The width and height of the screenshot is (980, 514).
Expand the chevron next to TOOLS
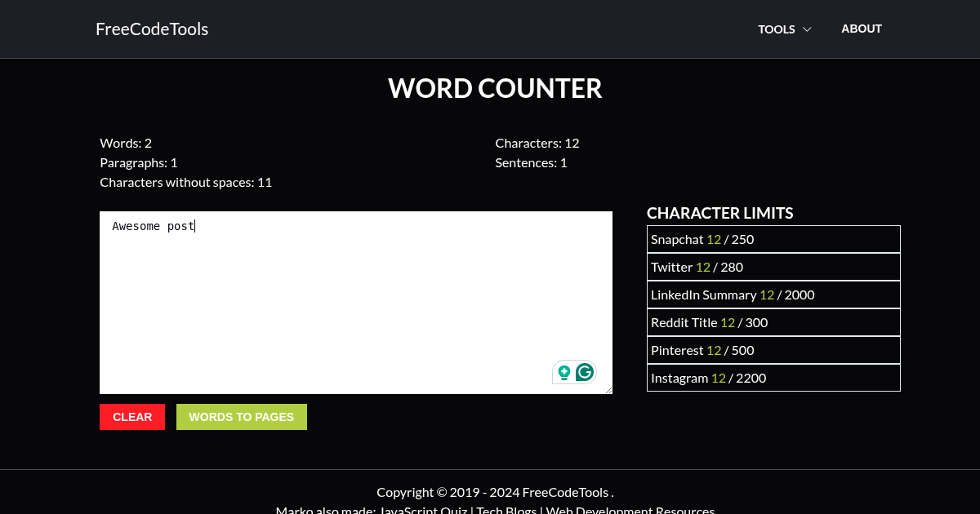tap(807, 29)
